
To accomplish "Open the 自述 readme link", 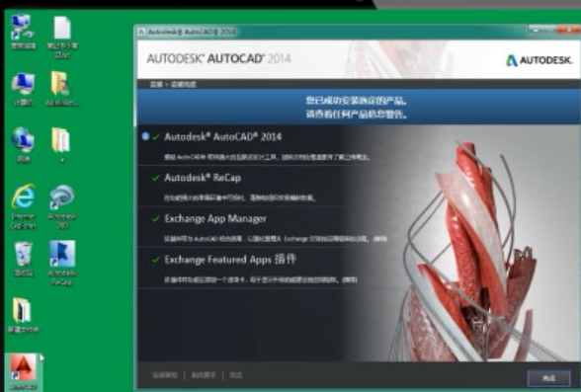I will [x=235, y=375].
